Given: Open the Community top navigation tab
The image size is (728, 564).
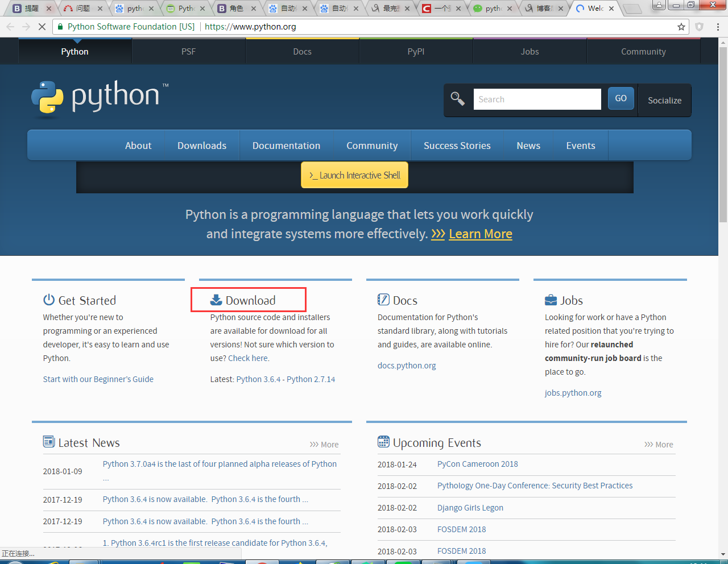Looking at the screenshot, I should [644, 51].
